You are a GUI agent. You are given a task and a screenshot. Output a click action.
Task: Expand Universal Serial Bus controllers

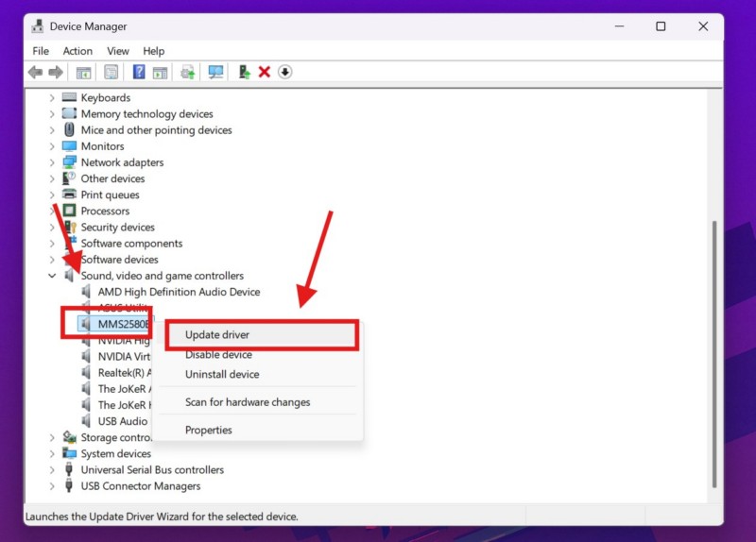(x=52, y=470)
